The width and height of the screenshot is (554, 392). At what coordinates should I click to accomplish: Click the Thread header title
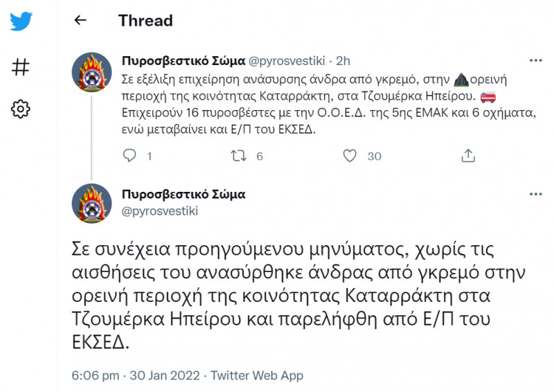145,20
